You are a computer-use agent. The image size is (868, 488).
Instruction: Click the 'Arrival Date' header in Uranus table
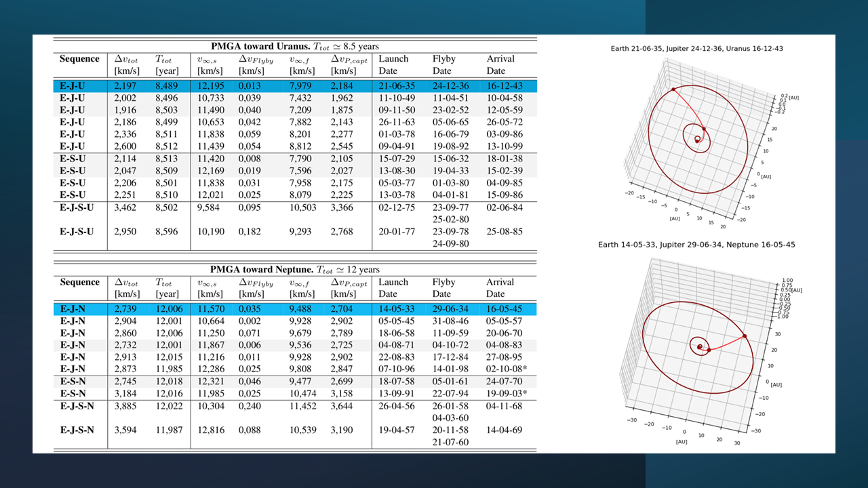click(x=500, y=65)
